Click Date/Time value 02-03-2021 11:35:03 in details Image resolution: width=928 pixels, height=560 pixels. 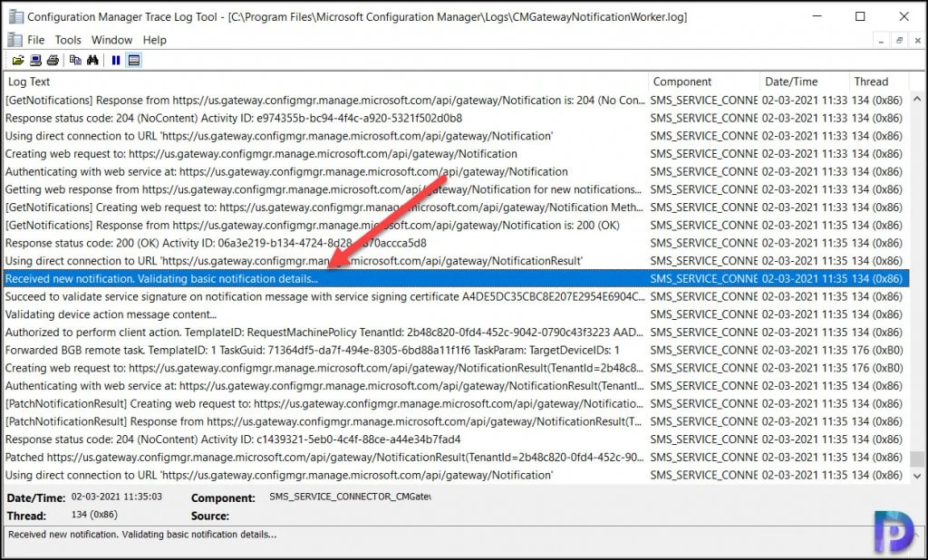click(x=117, y=497)
